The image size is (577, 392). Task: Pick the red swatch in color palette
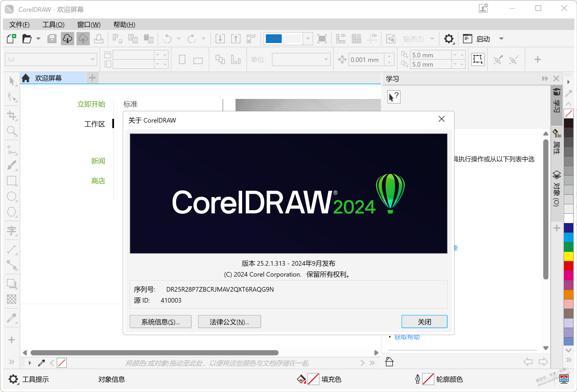coord(568,265)
